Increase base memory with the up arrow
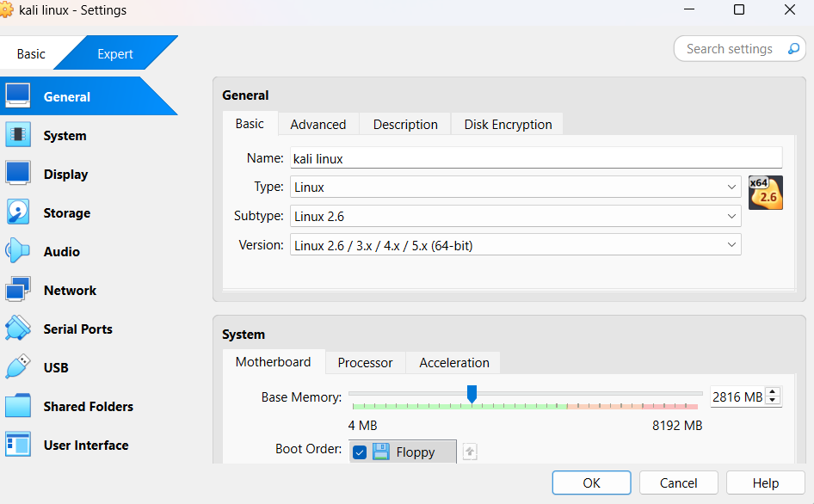 coord(773,392)
